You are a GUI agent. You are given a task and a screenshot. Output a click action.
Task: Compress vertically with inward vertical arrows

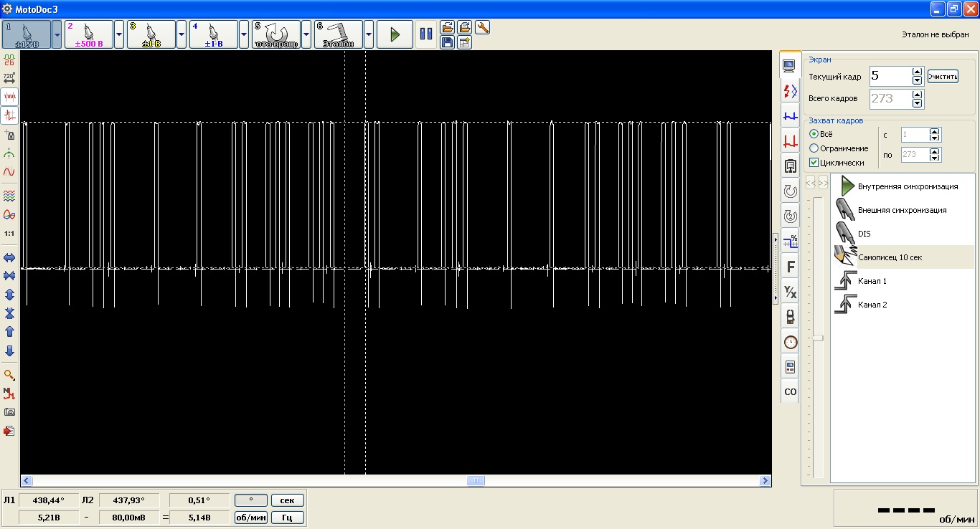pyautogui.click(x=9, y=313)
